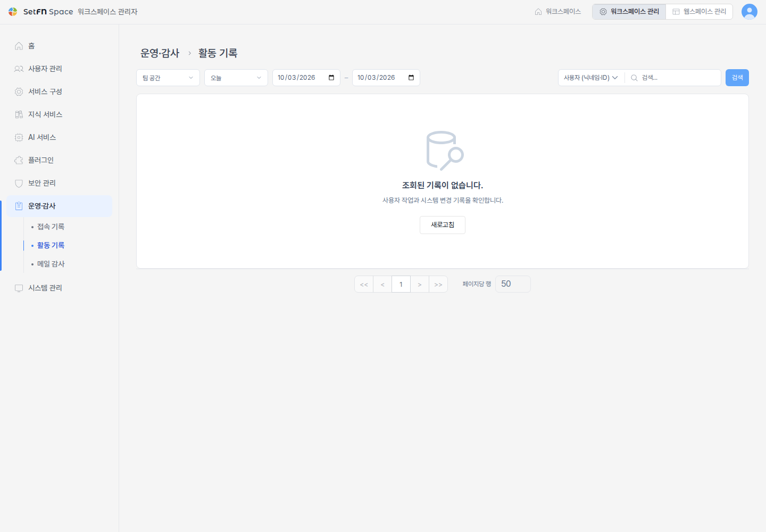Select page 1 in pagination
The height and width of the screenshot is (532, 766).
click(x=401, y=284)
